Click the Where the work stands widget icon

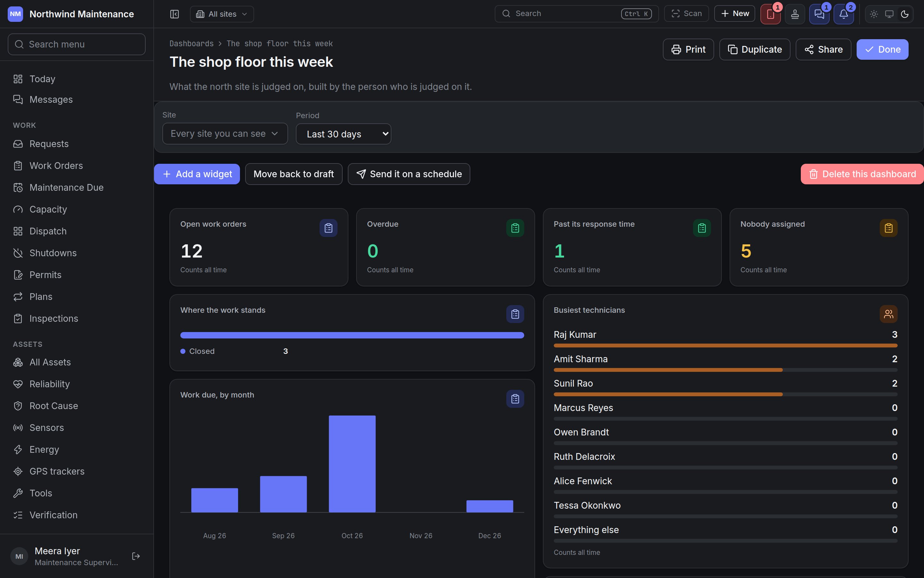pos(515,314)
